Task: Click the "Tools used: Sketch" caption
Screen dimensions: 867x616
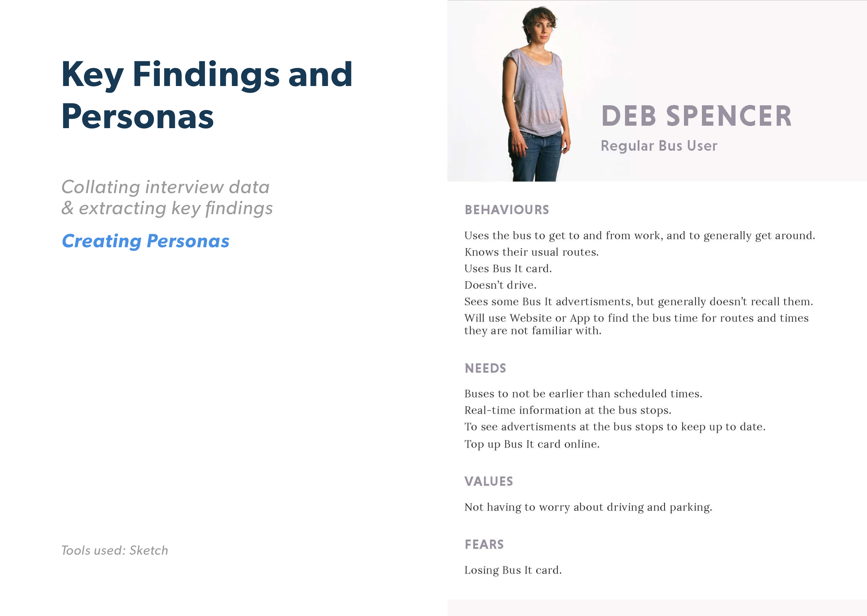Action: click(x=115, y=550)
